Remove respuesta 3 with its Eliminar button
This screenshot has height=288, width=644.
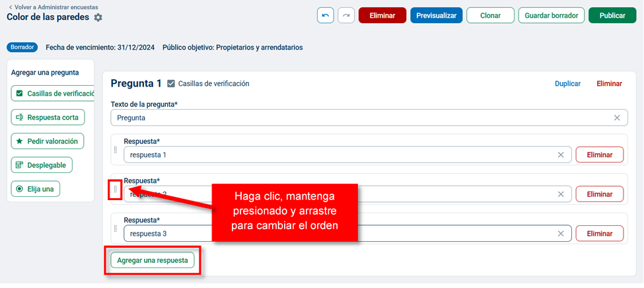point(600,233)
